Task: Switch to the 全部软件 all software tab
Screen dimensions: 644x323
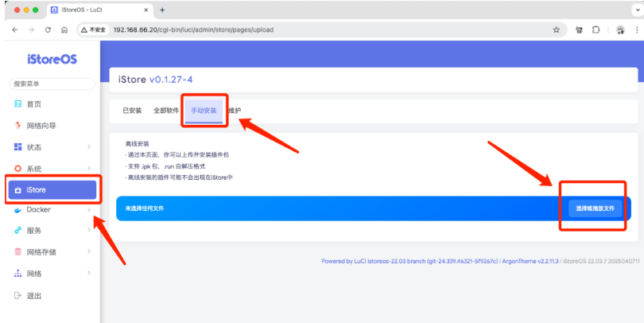Action: click(166, 111)
